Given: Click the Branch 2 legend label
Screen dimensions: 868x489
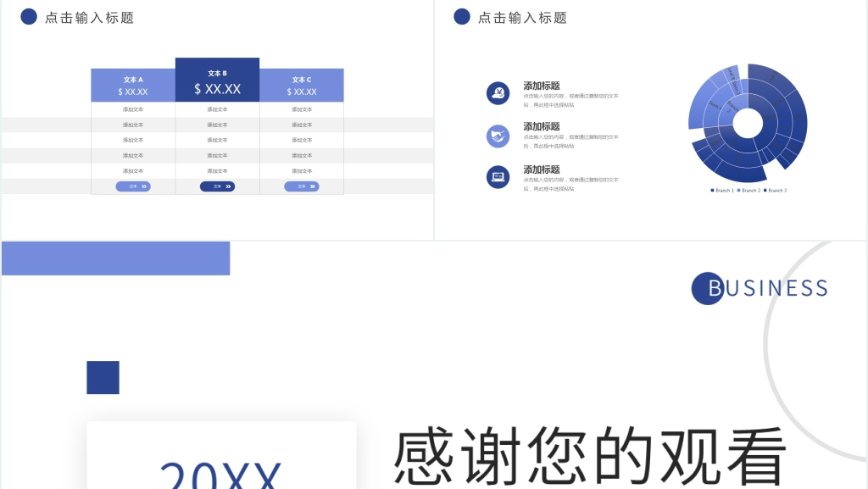Looking at the screenshot, I should pos(751,191).
